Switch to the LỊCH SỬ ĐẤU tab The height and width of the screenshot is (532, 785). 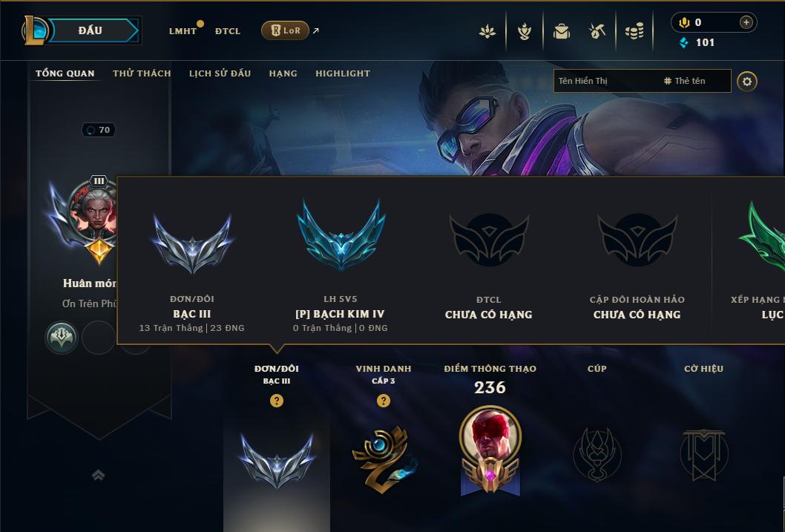coord(220,73)
